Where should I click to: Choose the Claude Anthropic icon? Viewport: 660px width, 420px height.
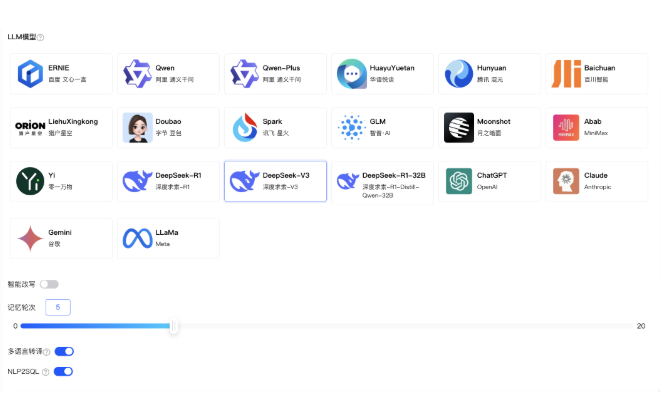[x=567, y=181]
